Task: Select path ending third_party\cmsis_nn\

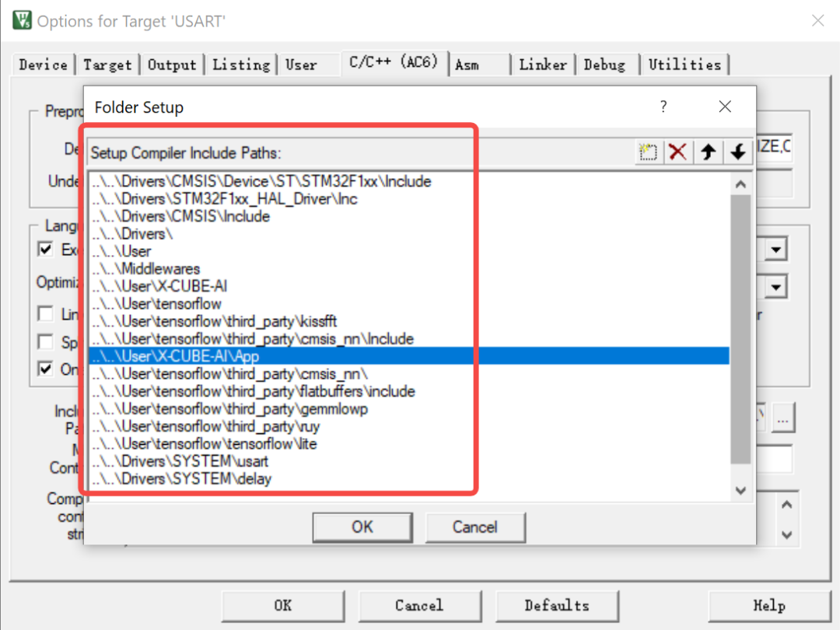Action: tap(409, 374)
